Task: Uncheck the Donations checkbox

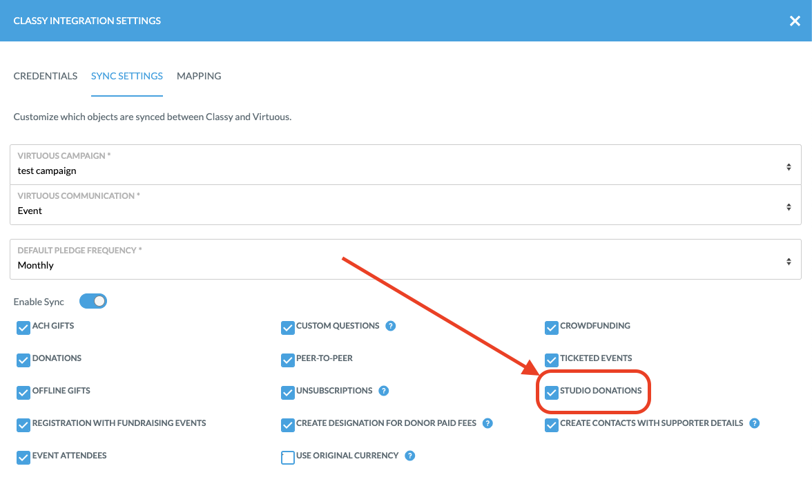Action: pos(23,360)
